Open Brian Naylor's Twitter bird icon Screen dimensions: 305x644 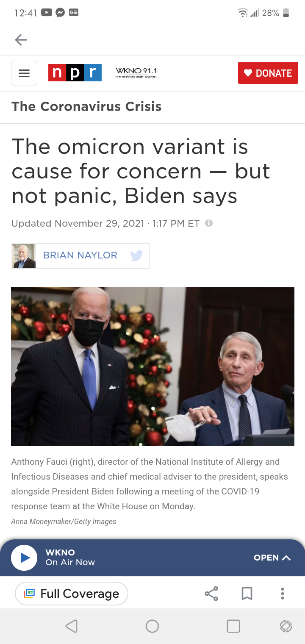tap(136, 255)
